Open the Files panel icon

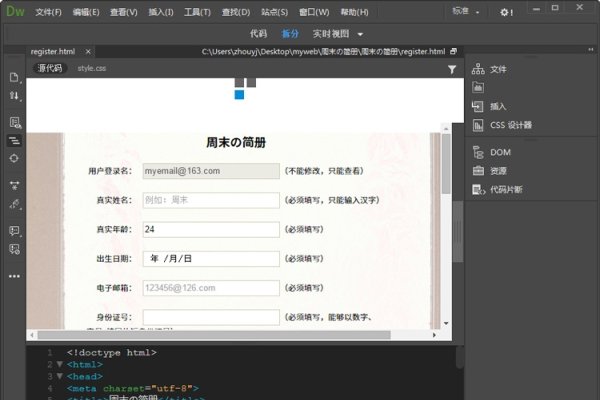(478, 69)
